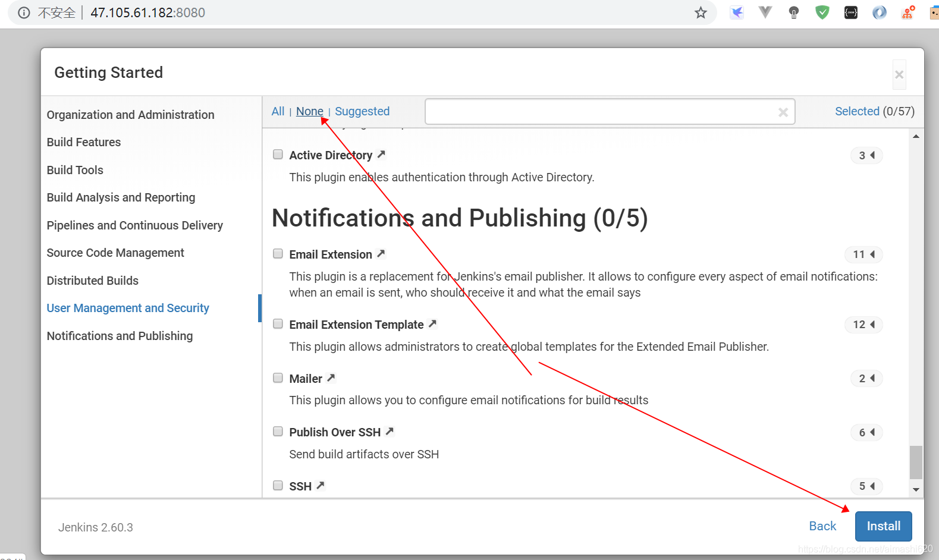The image size is (939, 560).
Task: Go to Notifications and Publishing category
Action: 120,336
